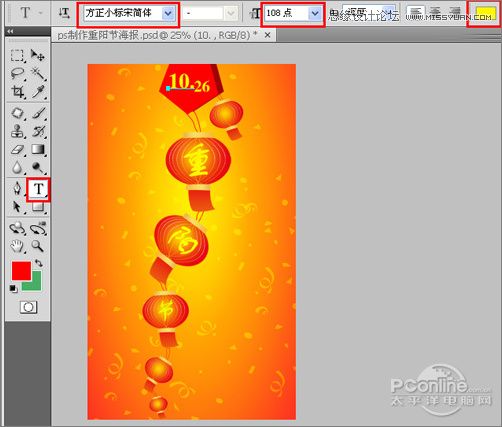Viewport: 502px width, 427px height.
Task: Open the font size dropdown
Action: 315,14
